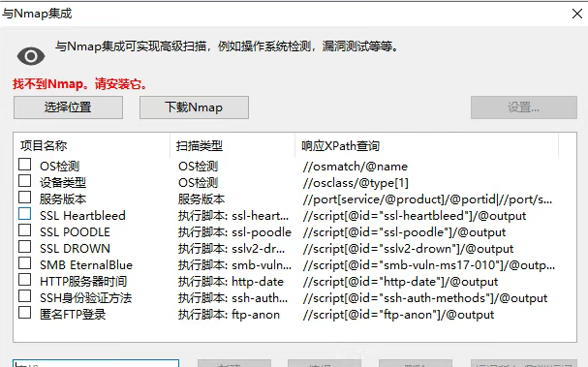Check the SSL POODLE item
Screen dimensions: 588x367
25,230
